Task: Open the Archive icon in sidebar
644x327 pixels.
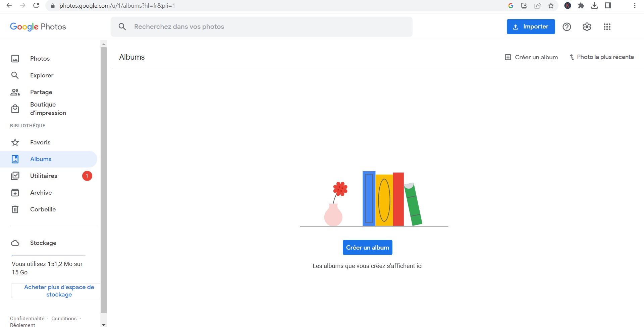Action: tap(15, 193)
